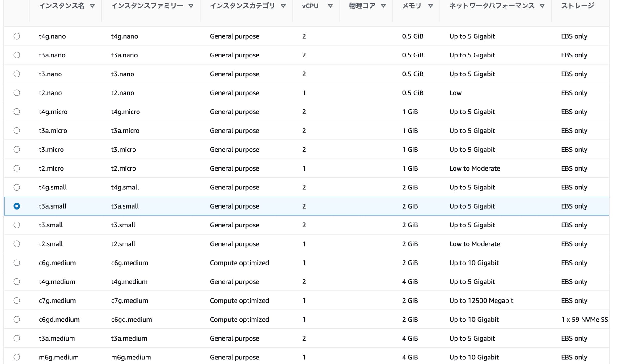Click ネットワークパフォーマンス sort triangle

542,6
